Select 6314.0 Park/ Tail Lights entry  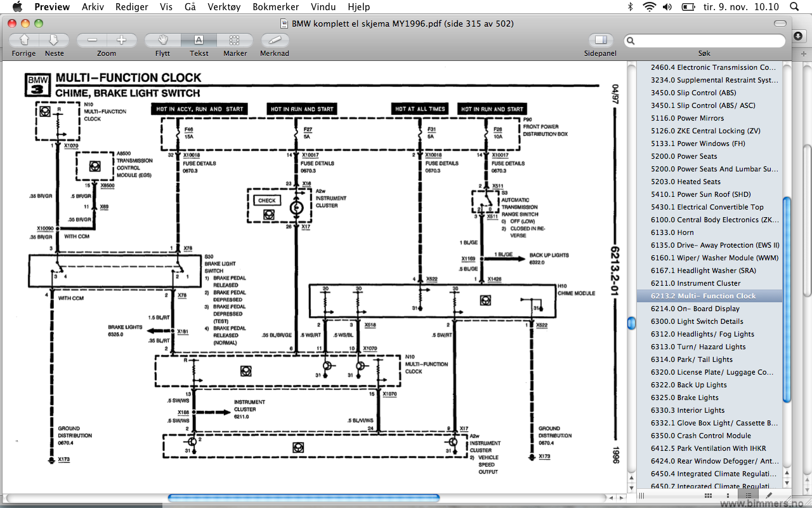tap(710, 359)
